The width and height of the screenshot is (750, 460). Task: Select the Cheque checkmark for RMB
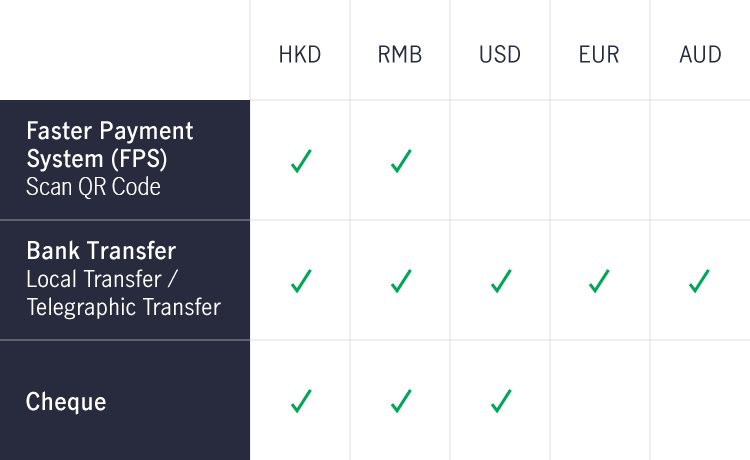pos(401,401)
